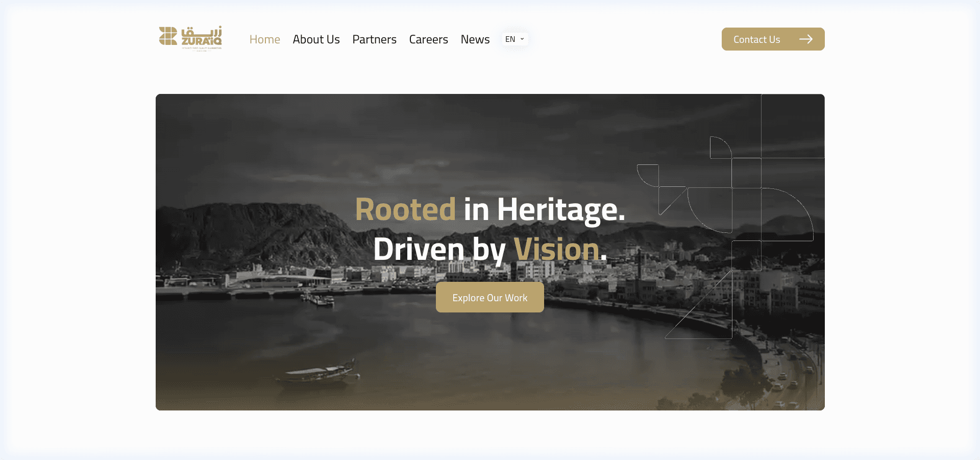Click the gold geometric emblem left of ZURAIQ text

pos(167,36)
